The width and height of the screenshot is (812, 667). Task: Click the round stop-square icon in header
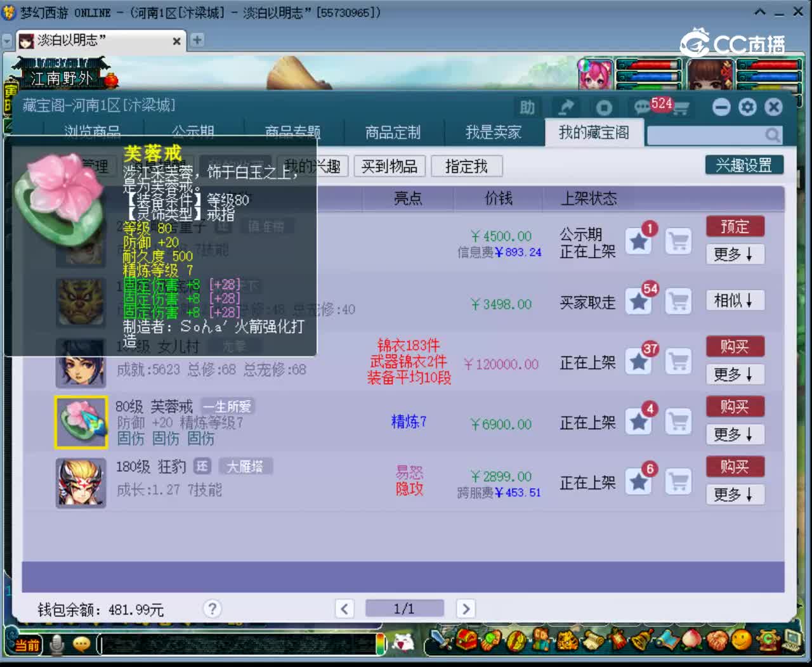coord(604,107)
